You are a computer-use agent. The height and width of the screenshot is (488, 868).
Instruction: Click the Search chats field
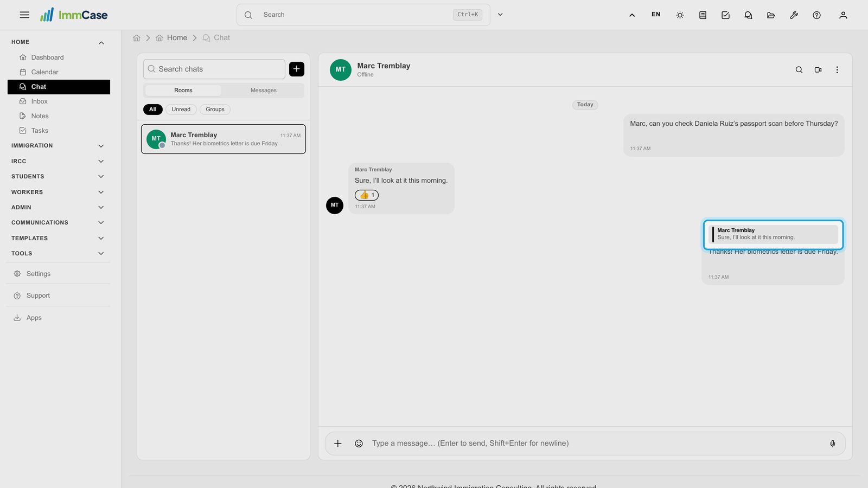[x=214, y=69]
